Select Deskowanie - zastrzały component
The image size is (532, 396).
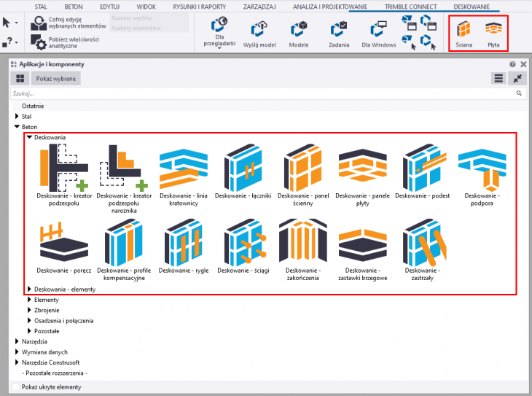pos(423,243)
